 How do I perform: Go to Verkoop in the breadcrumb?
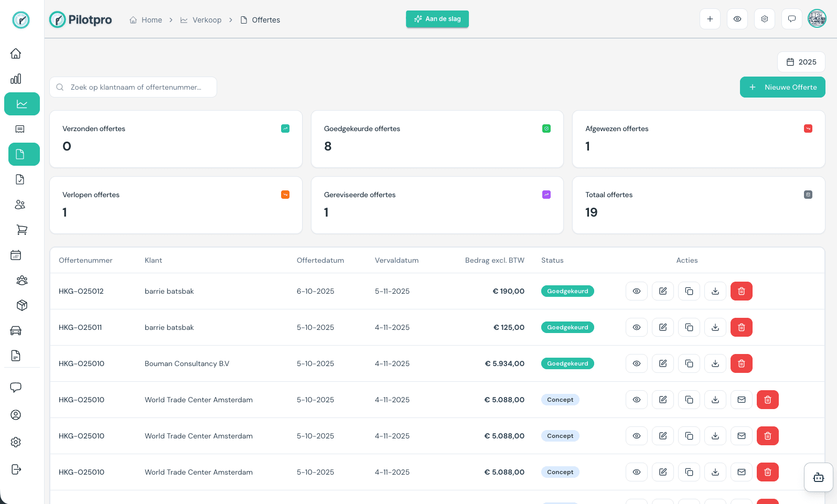201,20
